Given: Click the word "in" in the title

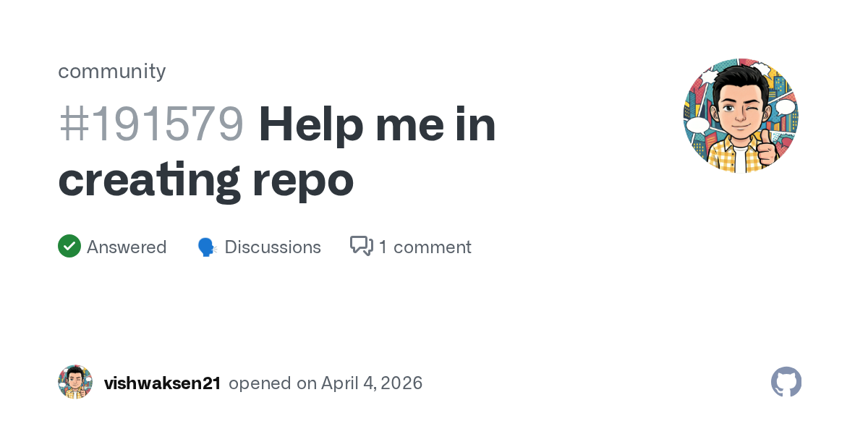Looking at the screenshot, I should click(477, 124).
